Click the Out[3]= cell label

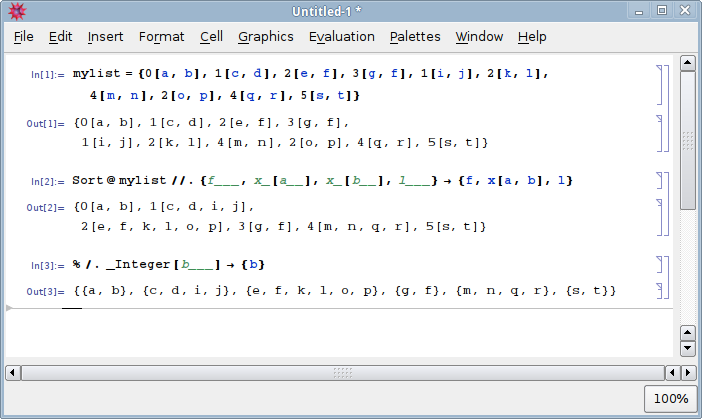pos(45,292)
